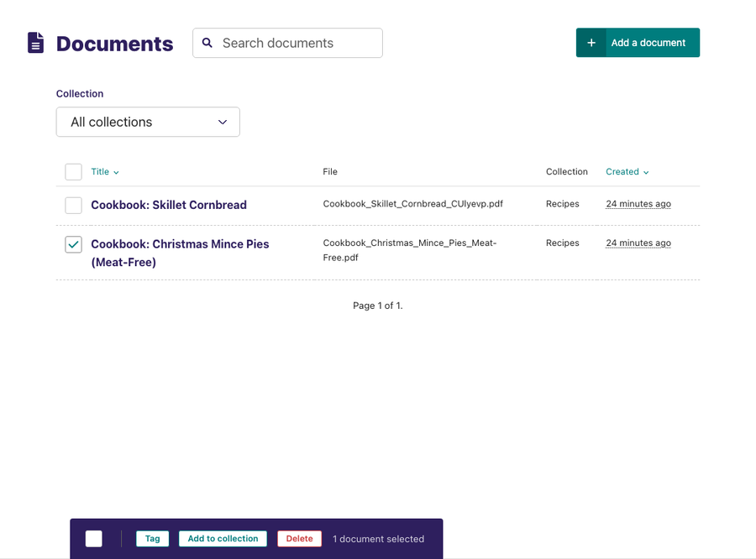
Task: Open the All collections dropdown
Action: 148,122
